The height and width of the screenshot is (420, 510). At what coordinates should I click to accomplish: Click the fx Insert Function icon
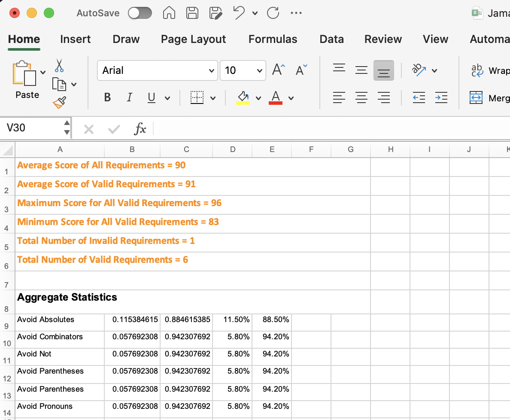(x=140, y=128)
